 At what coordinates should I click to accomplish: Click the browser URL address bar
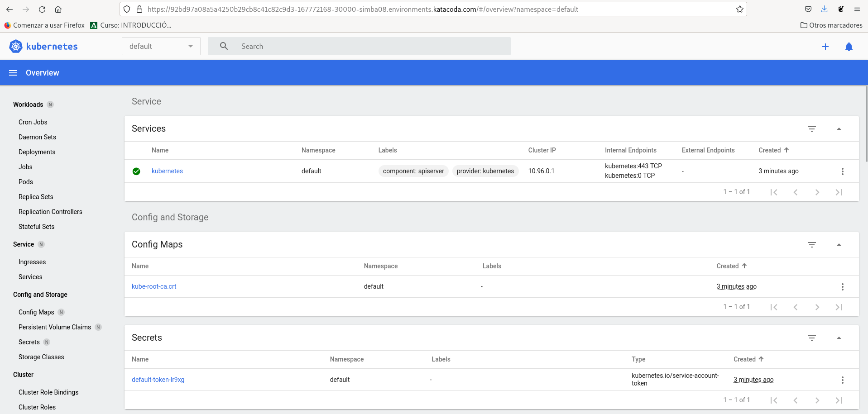point(433,9)
